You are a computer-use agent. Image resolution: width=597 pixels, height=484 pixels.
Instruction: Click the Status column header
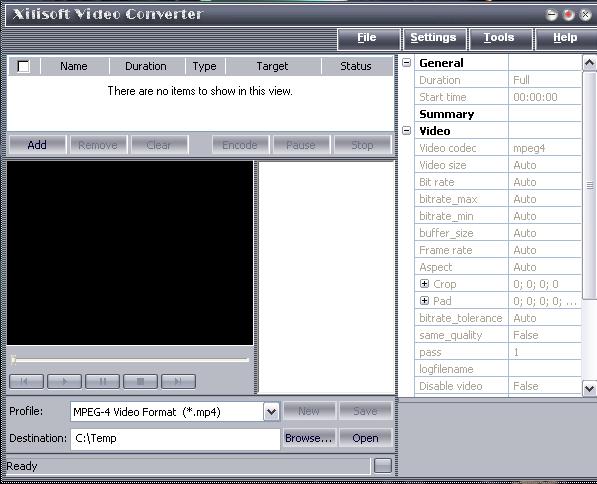click(356, 66)
